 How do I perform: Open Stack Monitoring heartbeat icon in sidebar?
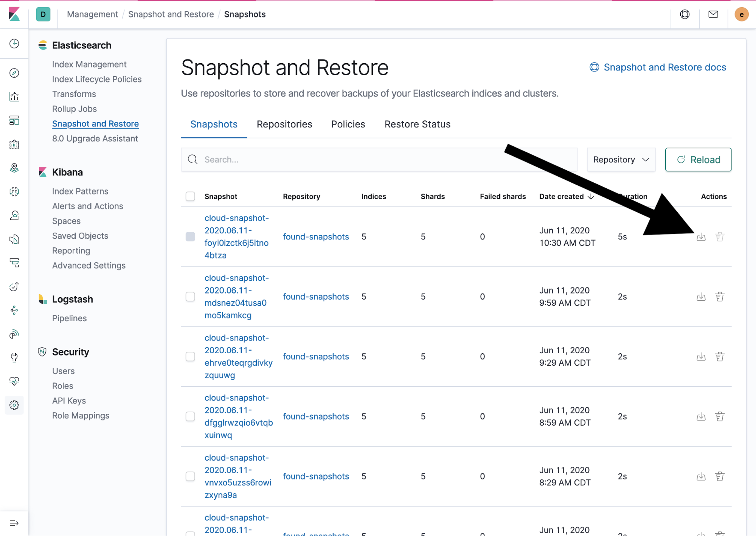click(14, 381)
